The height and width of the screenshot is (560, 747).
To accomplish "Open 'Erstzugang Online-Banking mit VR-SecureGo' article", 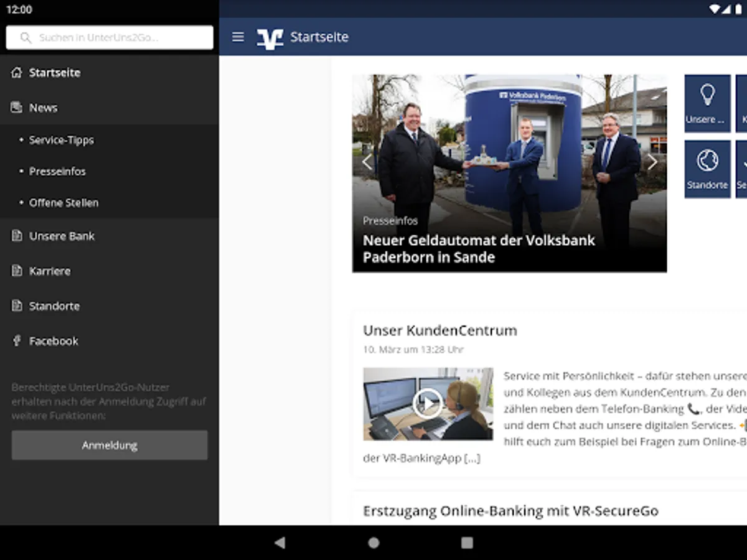I will click(x=510, y=511).
